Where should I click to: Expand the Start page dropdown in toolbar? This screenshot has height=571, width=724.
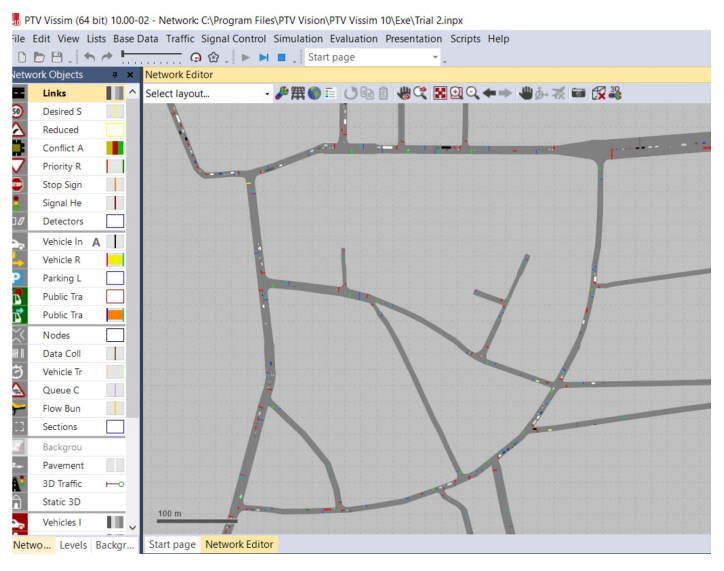coord(435,58)
